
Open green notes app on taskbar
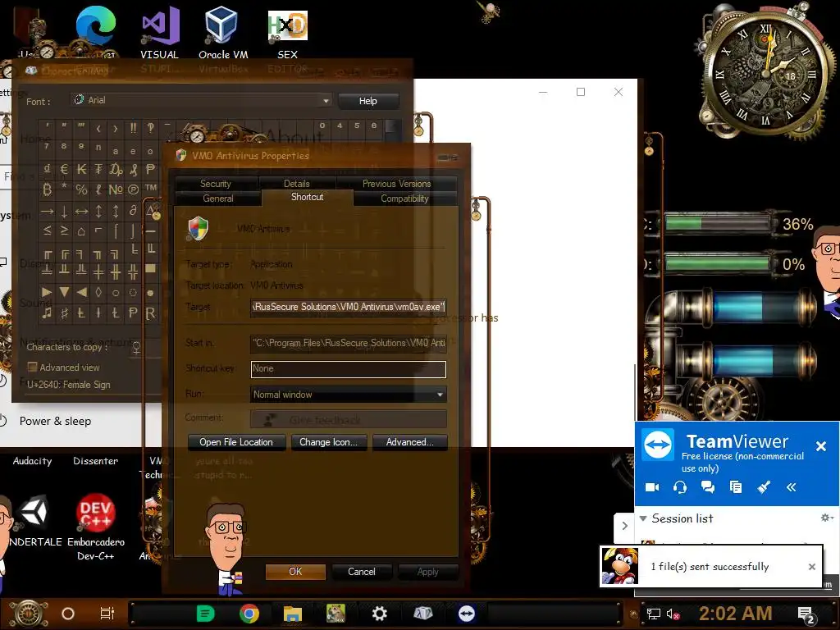(205, 614)
